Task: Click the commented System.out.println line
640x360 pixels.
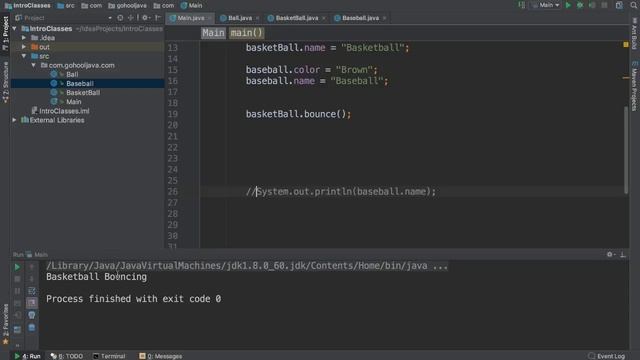Action: (341, 191)
